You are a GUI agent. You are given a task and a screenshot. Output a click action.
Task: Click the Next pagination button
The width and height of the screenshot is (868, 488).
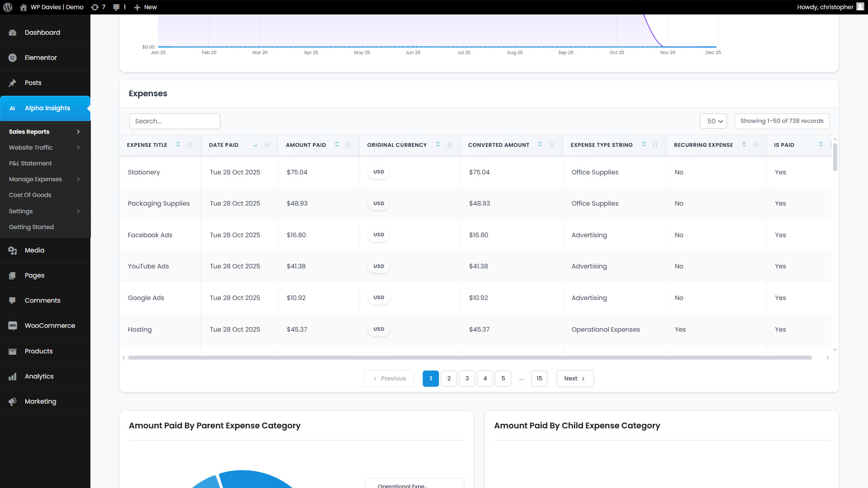click(x=575, y=379)
